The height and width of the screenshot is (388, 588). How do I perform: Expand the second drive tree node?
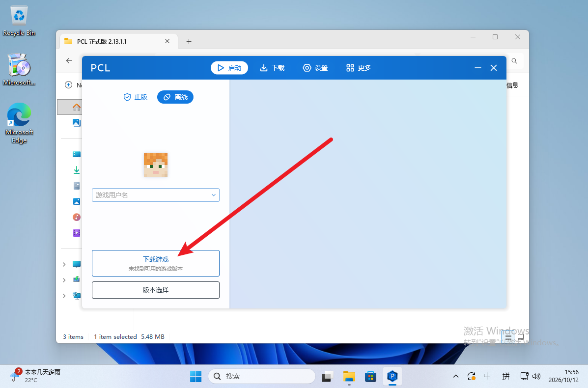click(64, 280)
